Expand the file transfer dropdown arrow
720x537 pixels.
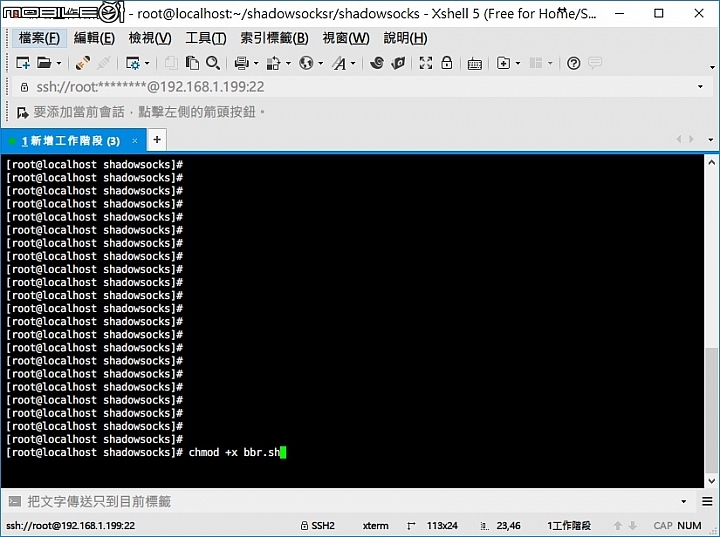(x=288, y=63)
